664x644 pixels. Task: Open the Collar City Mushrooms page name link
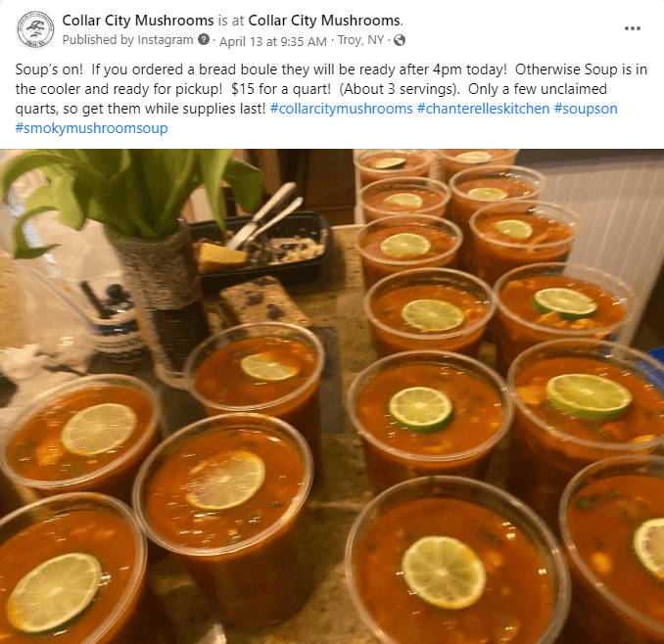click(x=138, y=21)
